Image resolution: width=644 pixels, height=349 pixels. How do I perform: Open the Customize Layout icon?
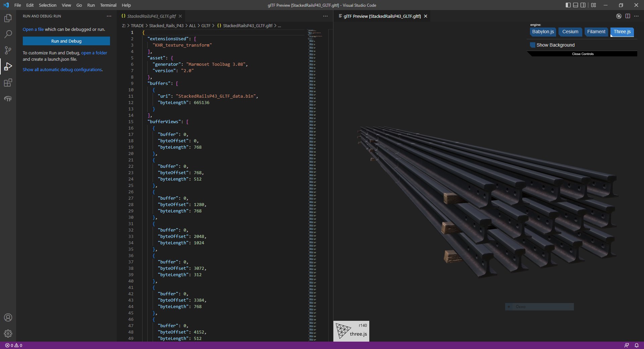pos(594,5)
